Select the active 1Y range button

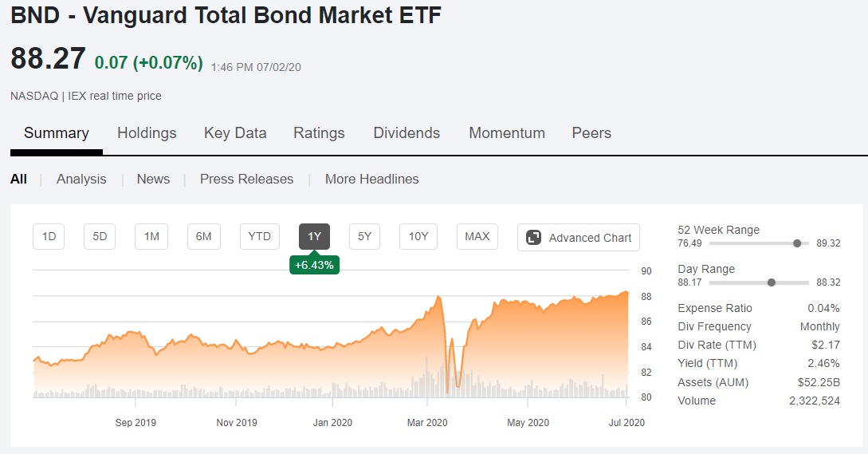(314, 237)
